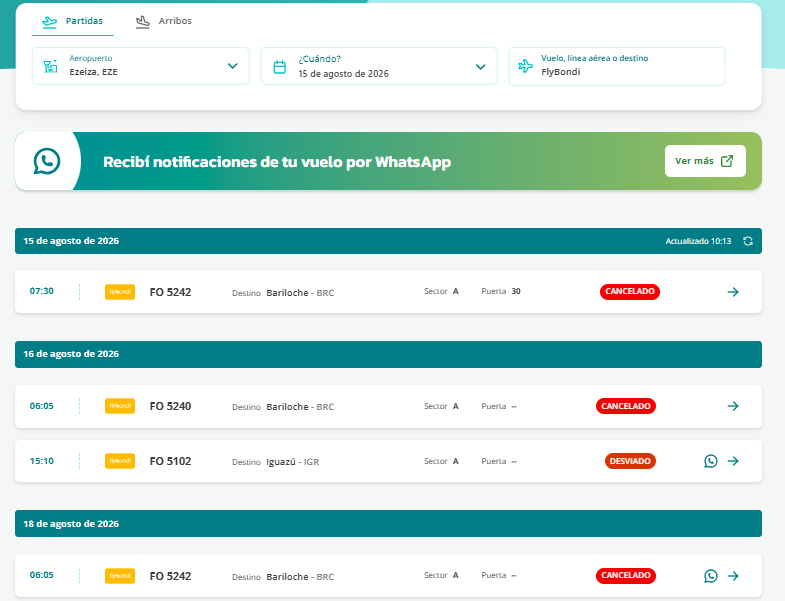Click FlyBondi logo on flight FO 5240

(120, 406)
